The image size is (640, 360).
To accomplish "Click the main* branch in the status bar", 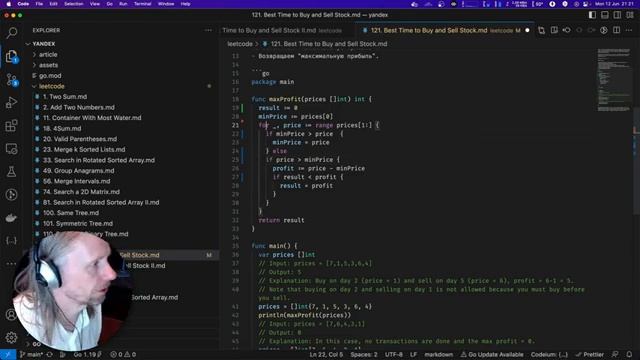I will pyautogui.click(x=31, y=354).
